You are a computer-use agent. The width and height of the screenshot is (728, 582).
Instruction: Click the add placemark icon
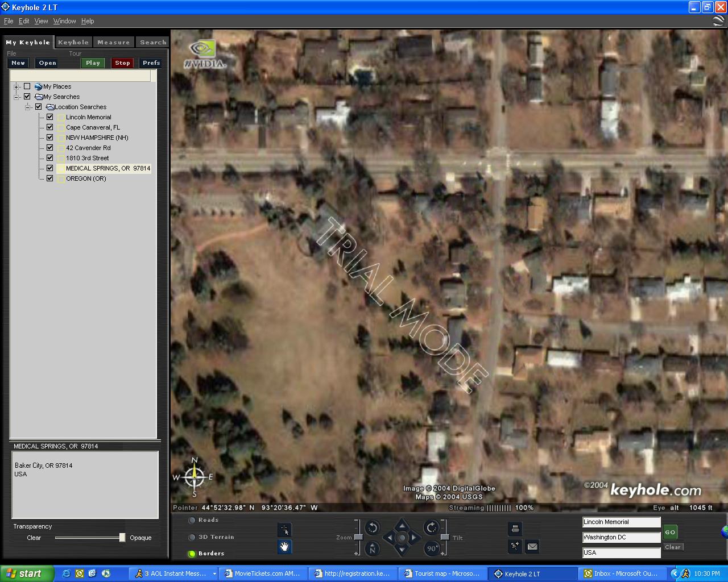pyautogui.click(x=515, y=547)
